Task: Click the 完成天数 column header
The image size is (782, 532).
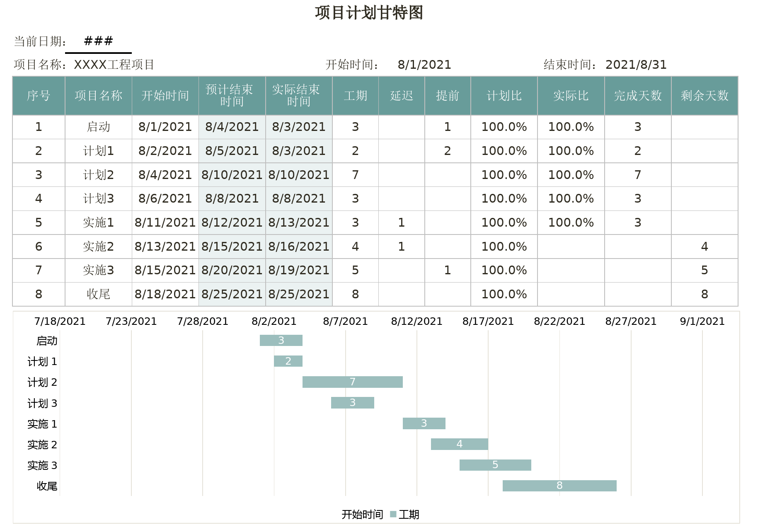Action: tap(638, 96)
